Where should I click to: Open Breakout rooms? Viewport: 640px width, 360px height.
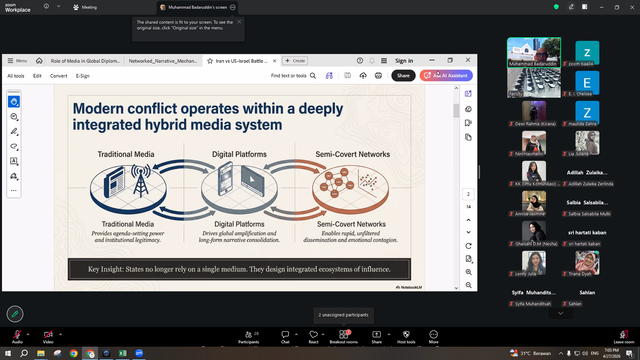point(344,337)
